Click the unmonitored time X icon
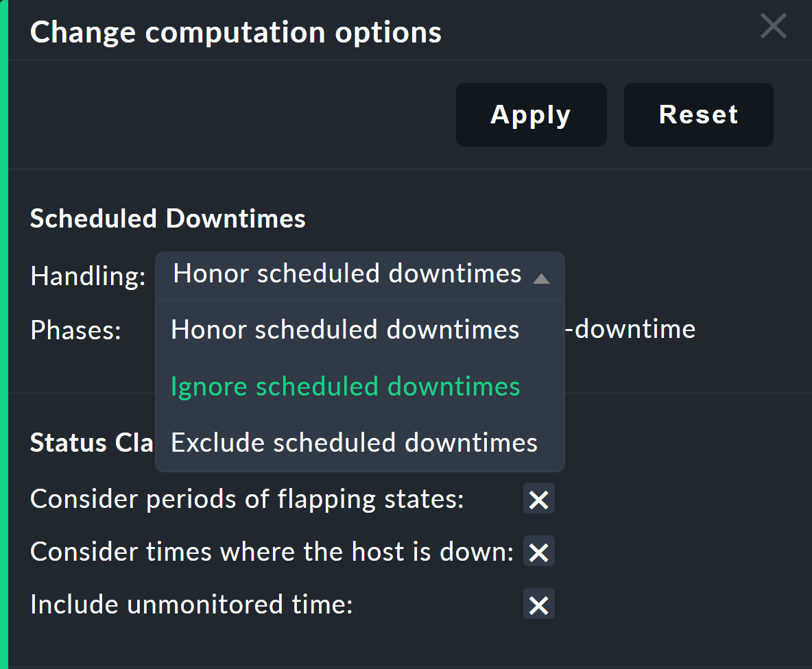 tap(538, 605)
